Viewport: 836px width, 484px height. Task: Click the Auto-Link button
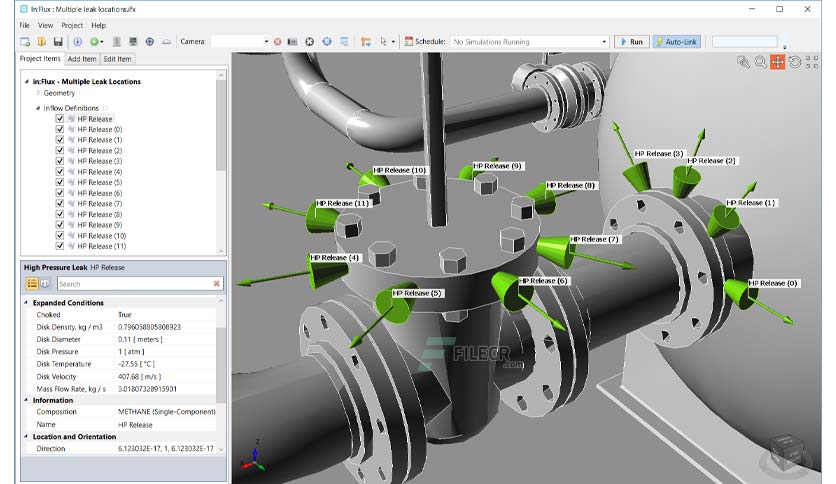click(677, 42)
